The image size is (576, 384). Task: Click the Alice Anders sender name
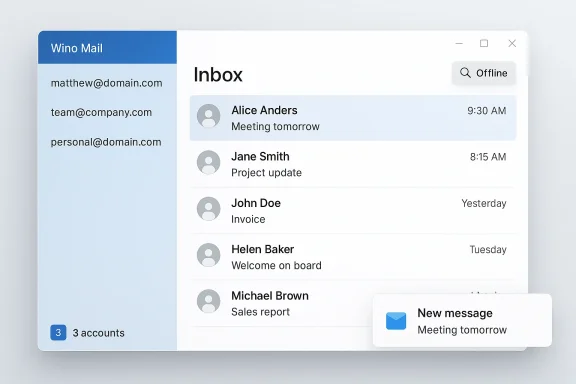point(264,110)
